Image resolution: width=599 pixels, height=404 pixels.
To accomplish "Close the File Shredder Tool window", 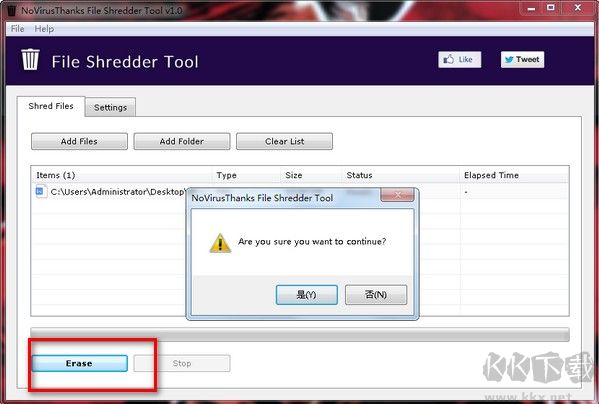I will point(578,8).
